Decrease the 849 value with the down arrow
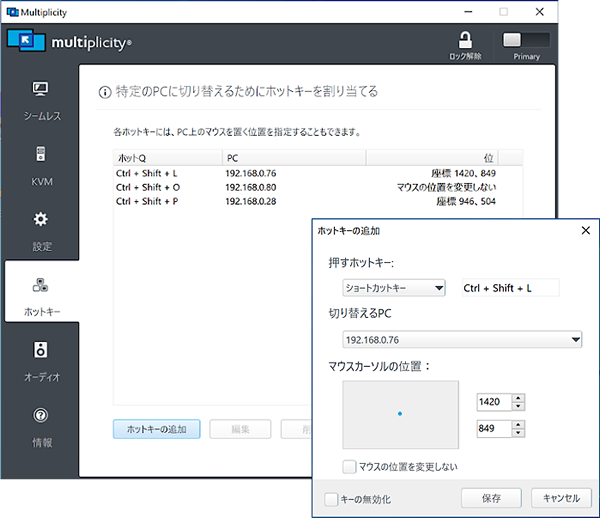600x518 pixels. click(x=518, y=433)
